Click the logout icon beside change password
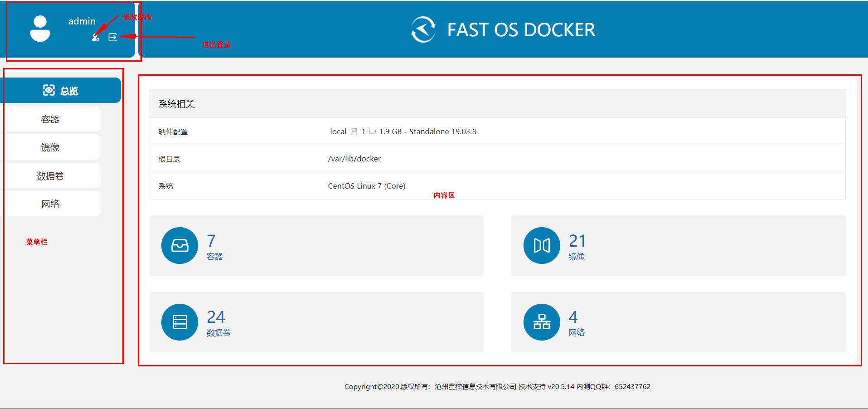Viewport: 868px width, 409px height. tap(113, 37)
